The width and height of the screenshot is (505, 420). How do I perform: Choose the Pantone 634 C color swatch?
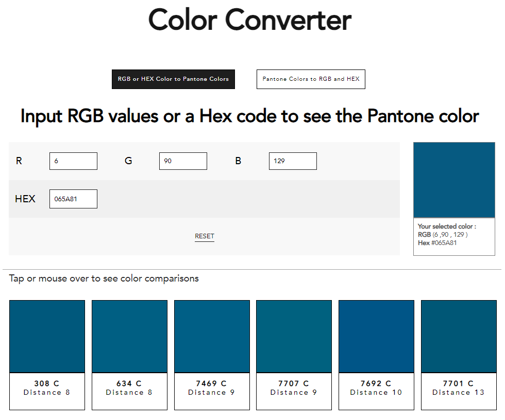point(129,336)
